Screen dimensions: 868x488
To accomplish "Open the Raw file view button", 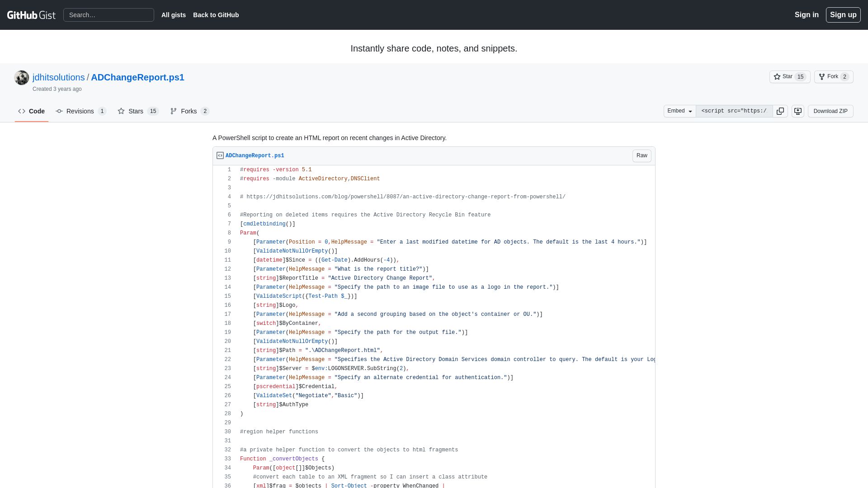I will point(642,155).
